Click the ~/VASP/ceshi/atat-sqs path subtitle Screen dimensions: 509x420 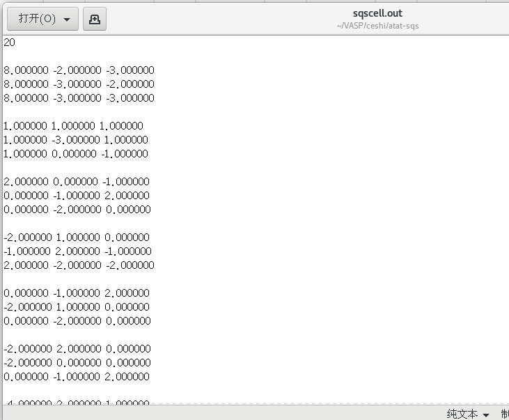coord(377,26)
